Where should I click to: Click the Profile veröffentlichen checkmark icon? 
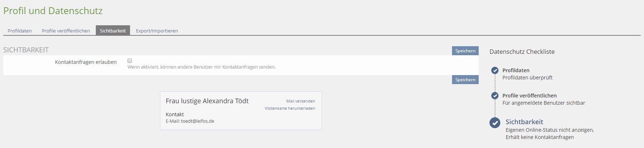point(495,96)
